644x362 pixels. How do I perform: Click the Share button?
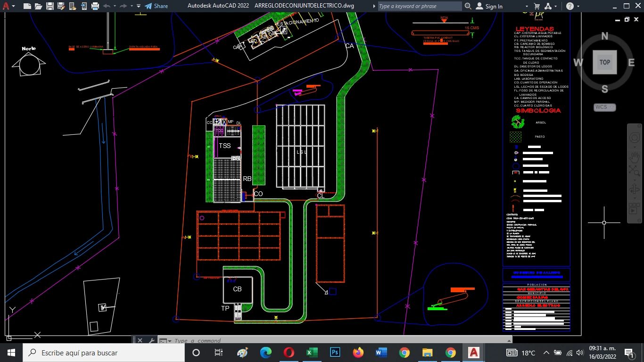(156, 6)
